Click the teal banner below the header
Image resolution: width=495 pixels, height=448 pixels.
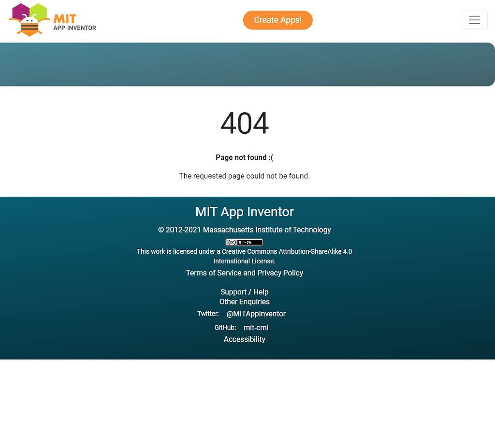[x=247, y=64]
